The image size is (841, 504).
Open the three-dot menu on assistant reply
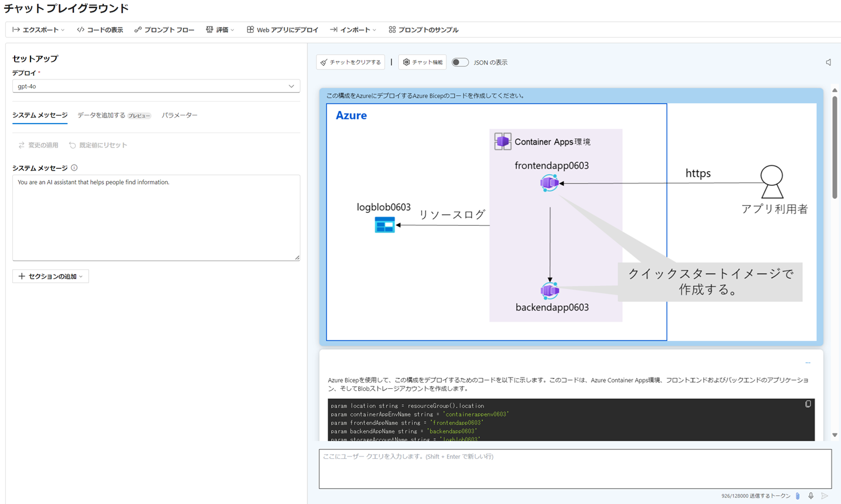tap(807, 363)
